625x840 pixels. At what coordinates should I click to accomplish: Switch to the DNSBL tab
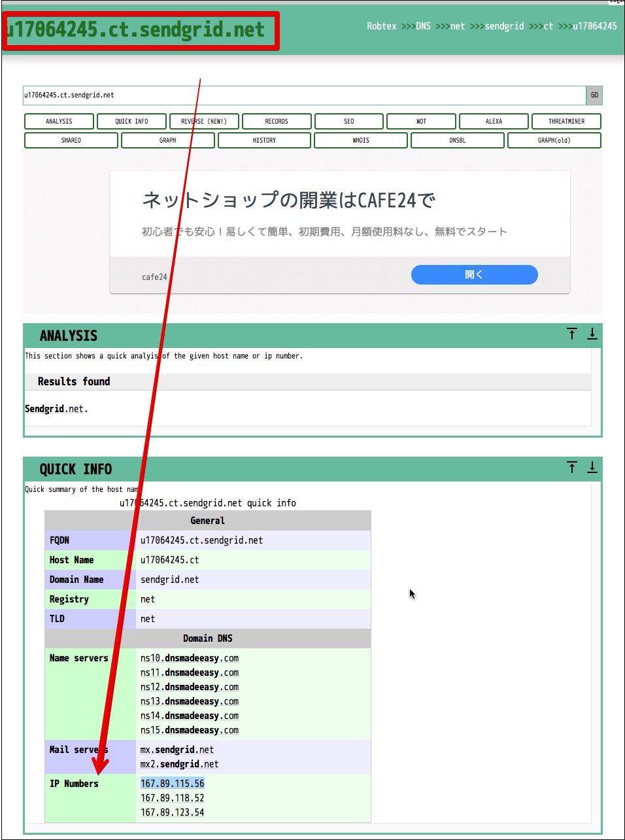click(457, 141)
